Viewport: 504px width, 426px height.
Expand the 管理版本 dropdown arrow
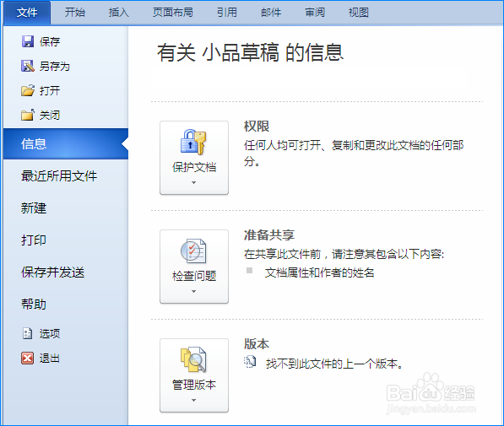click(193, 401)
